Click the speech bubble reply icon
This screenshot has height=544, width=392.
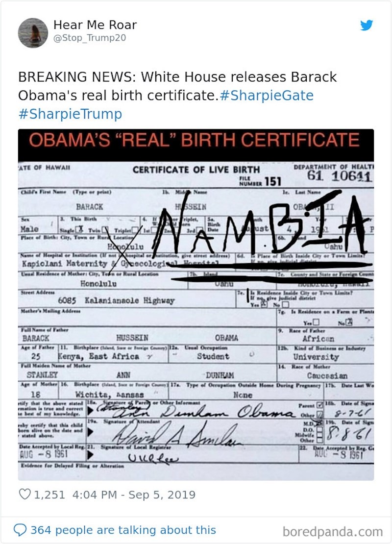pyautogui.click(x=20, y=530)
